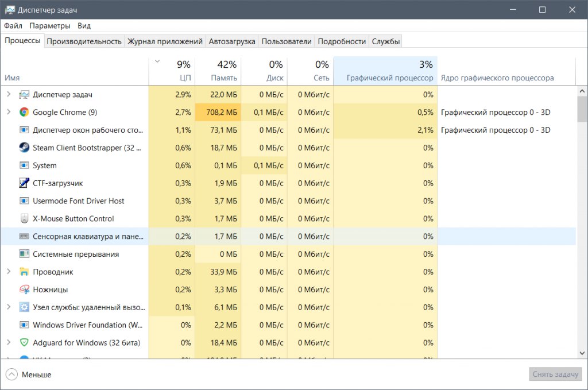Expand the Adguard for Windows entry
This screenshot has width=588, height=390.
point(8,342)
